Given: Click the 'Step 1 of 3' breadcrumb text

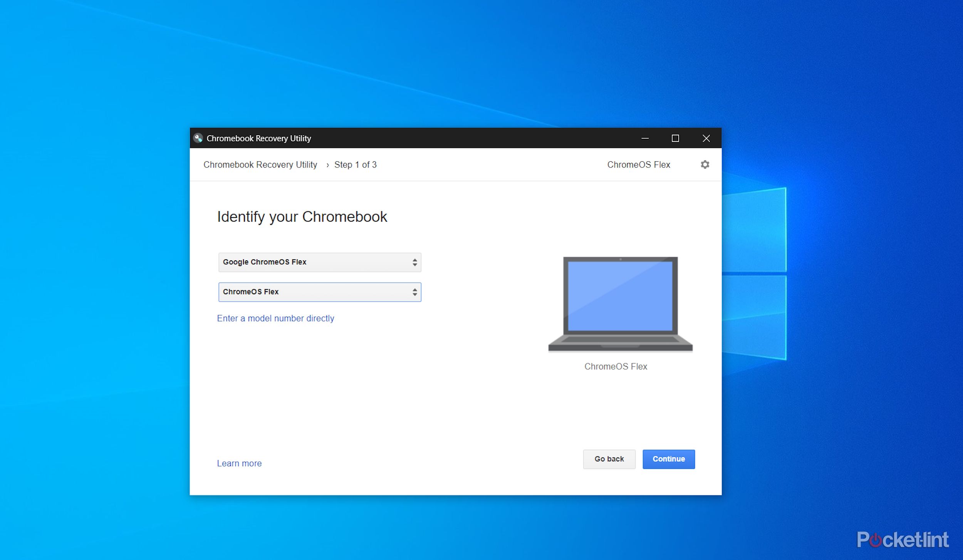Looking at the screenshot, I should coord(355,165).
